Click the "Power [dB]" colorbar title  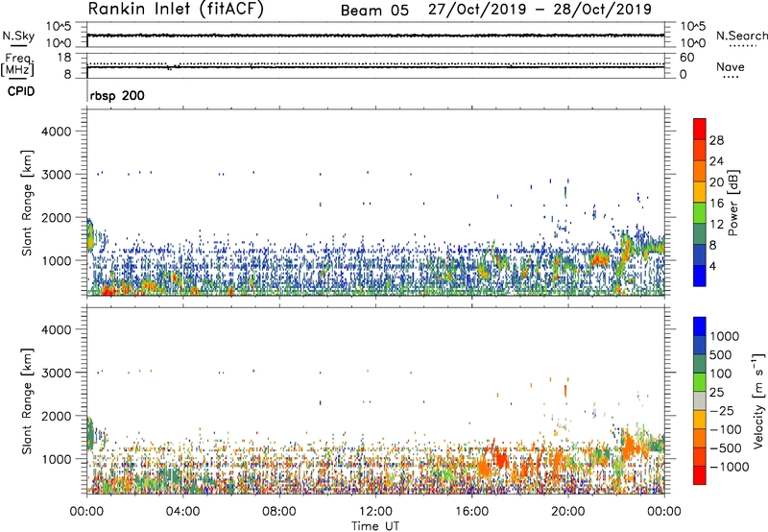point(733,203)
